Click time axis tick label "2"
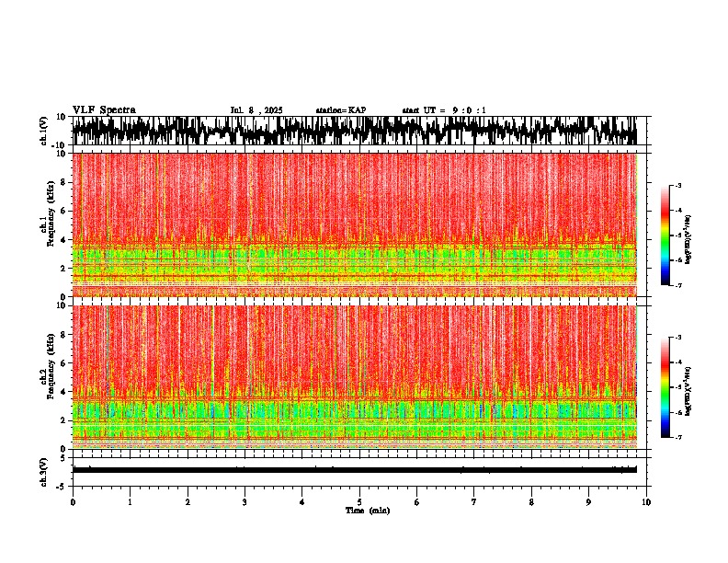The height and width of the screenshot is (563, 728). tap(188, 502)
